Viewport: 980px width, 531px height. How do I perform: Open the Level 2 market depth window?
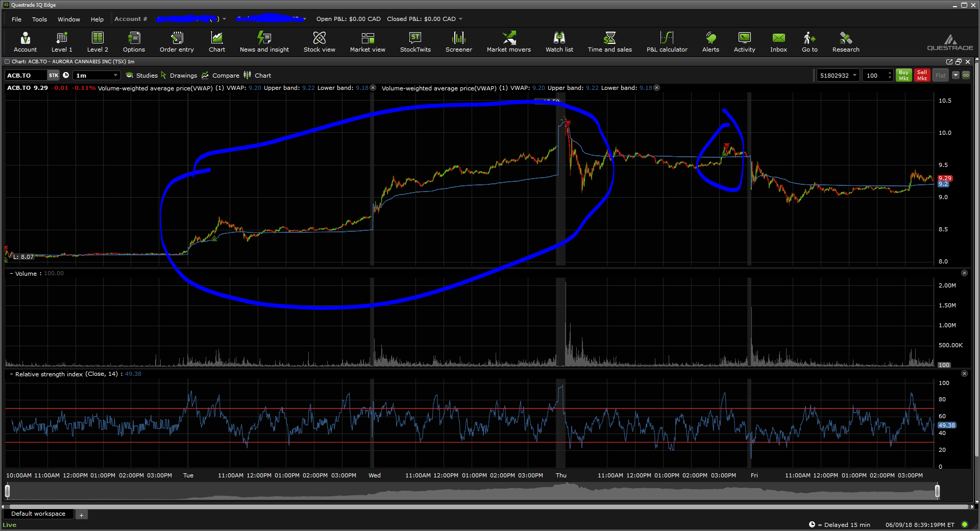tap(97, 42)
